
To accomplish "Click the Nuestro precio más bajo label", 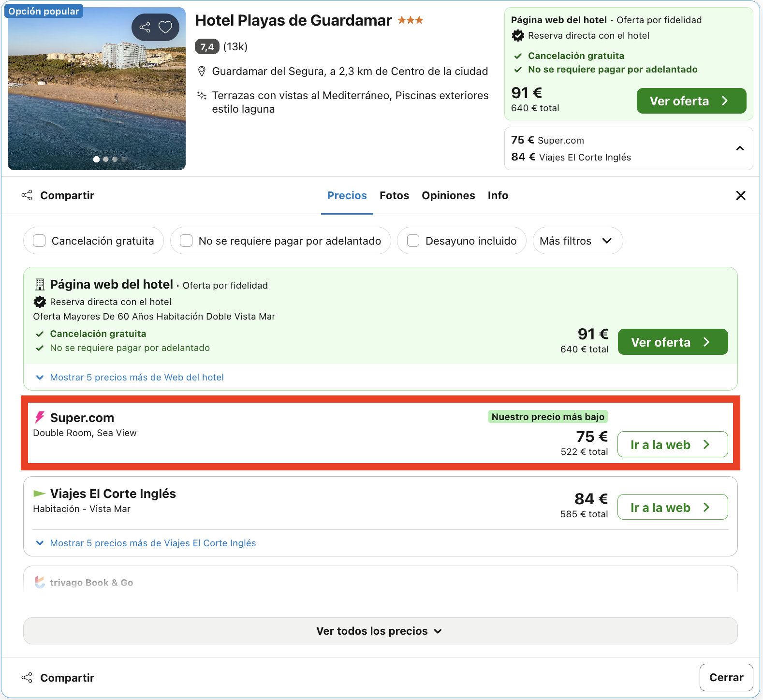I will click(548, 417).
